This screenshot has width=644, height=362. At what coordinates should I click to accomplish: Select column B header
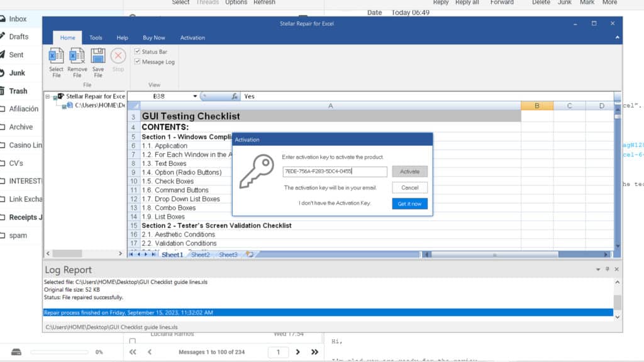point(537,106)
